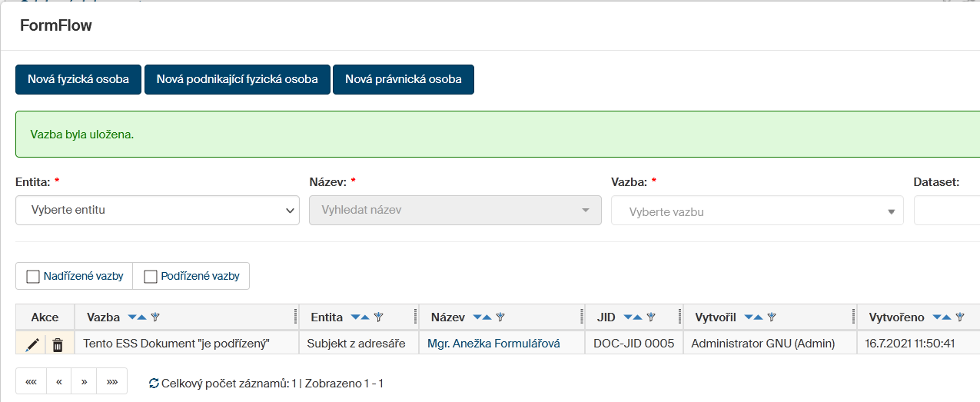Refresh the total record count
This screenshot has width=980, height=402.
[154, 383]
